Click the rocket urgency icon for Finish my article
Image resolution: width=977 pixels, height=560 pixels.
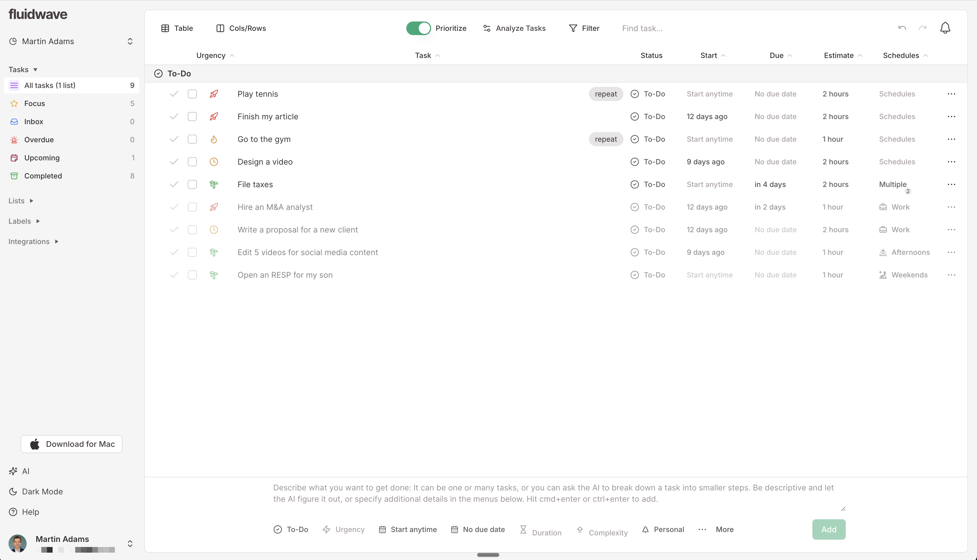tap(214, 117)
